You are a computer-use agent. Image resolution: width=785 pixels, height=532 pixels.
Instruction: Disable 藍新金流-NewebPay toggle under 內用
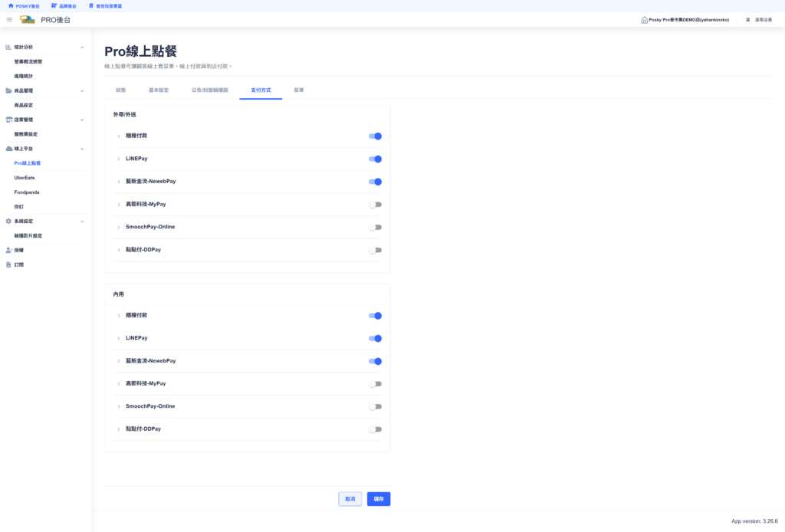(375, 361)
